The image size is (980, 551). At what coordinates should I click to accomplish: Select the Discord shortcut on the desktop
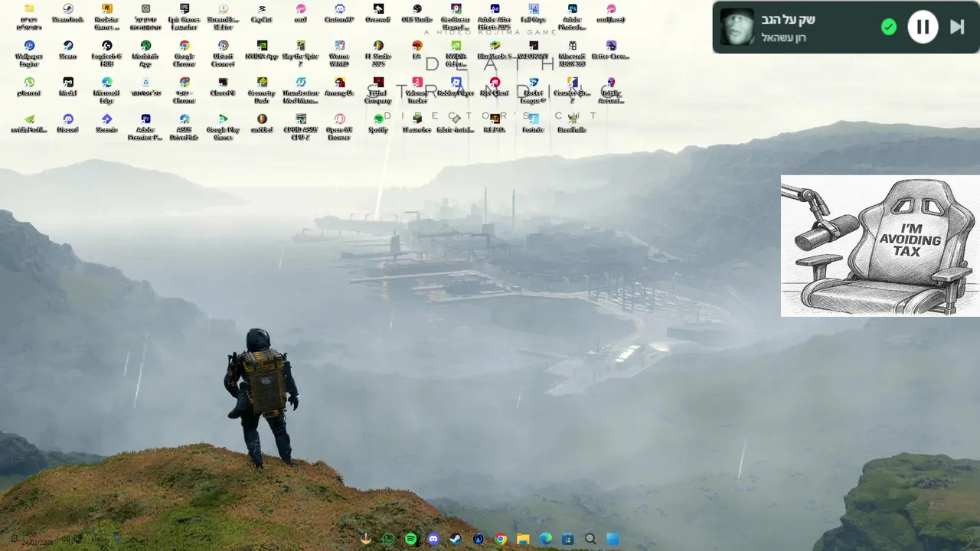(68, 122)
